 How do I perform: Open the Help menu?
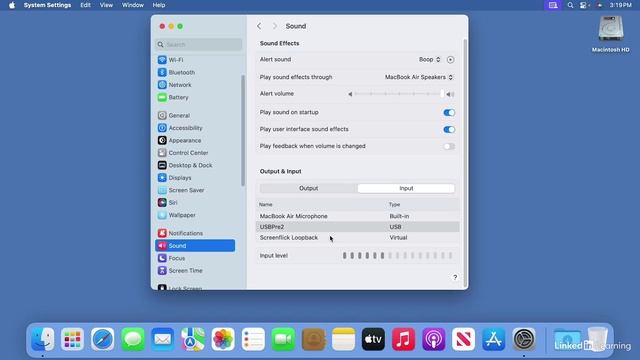159,5
